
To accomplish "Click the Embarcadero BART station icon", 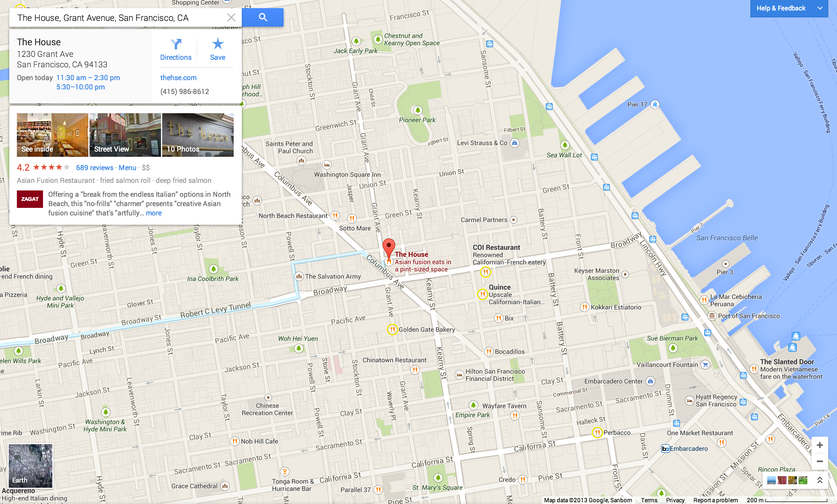I will (666, 449).
